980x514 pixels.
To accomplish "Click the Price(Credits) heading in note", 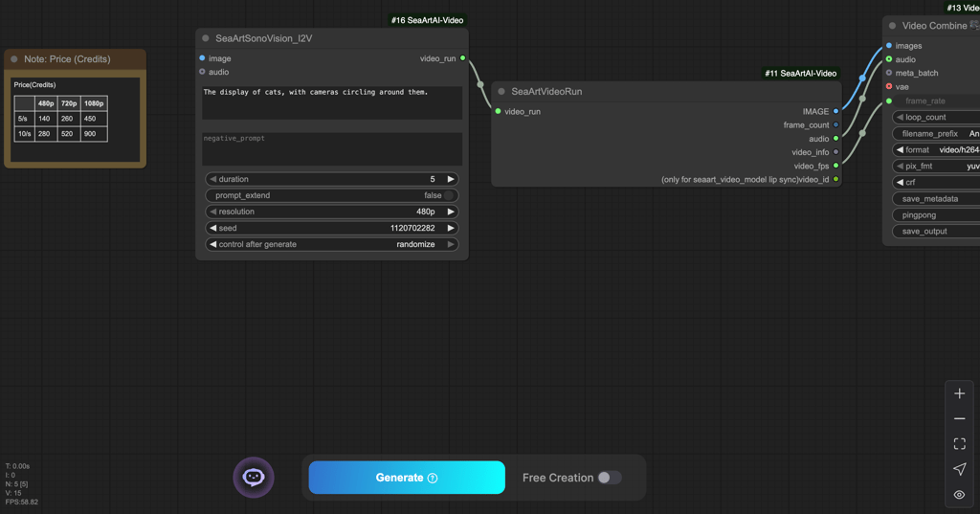I will 35,85.
